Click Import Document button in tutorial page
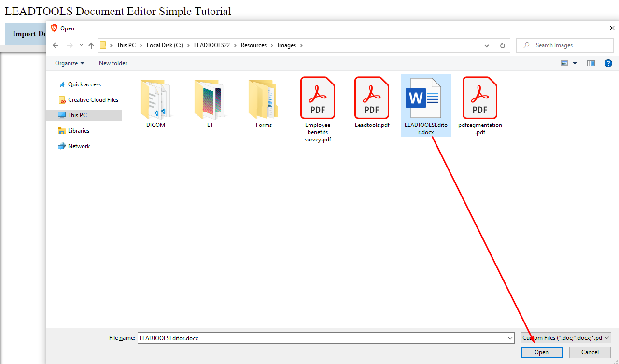Screen dimensions: 619x364 [x=25, y=34]
